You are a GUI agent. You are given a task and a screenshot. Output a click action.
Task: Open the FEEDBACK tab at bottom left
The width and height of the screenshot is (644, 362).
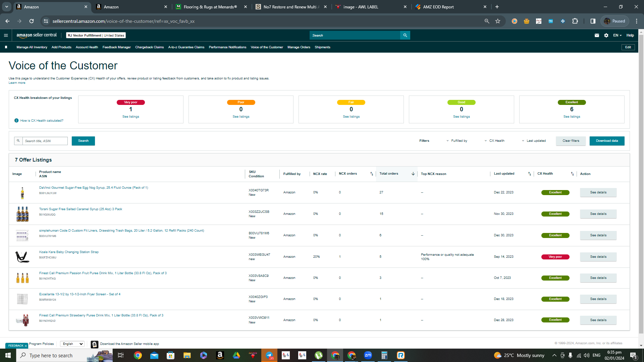(x=16, y=346)
